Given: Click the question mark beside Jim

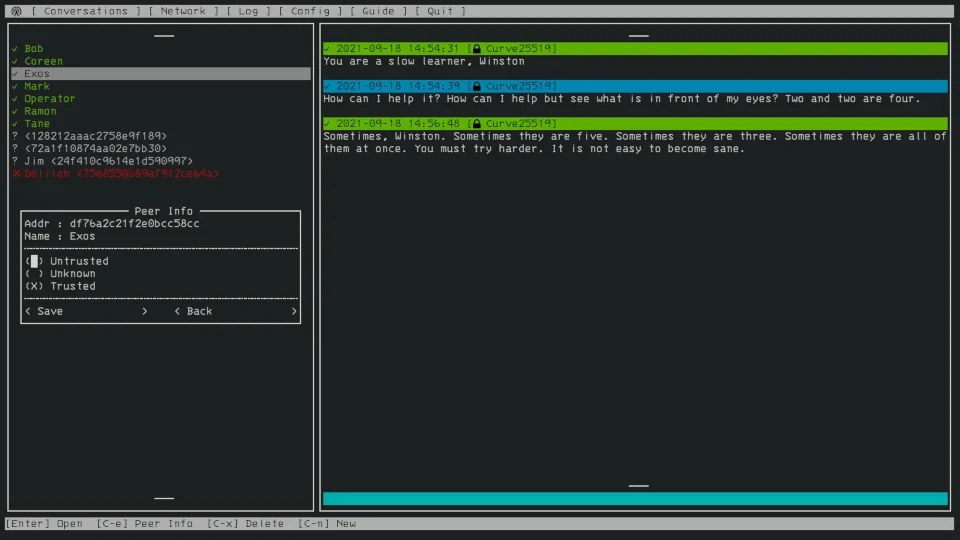Looking at the screenshot, I should pos(16,161).
